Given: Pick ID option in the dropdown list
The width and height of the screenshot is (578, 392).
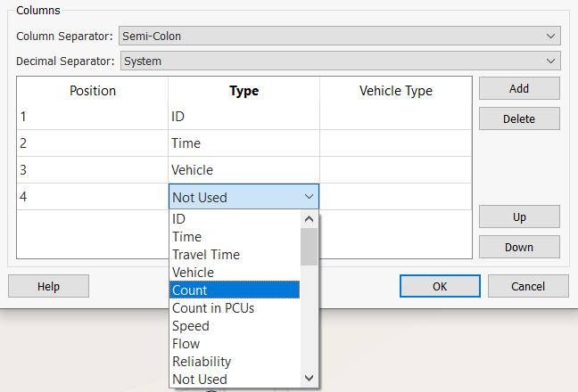Looking at the screenshot, I should 234,219.
